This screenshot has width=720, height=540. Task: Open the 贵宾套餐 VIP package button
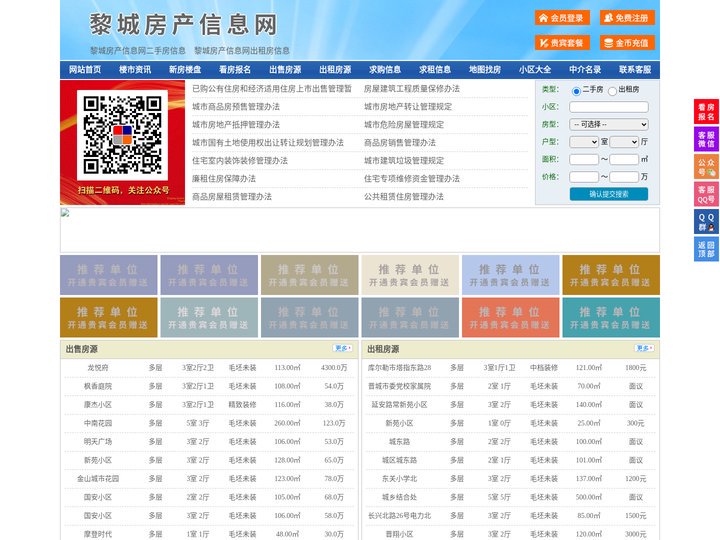(x=562, y=43)
